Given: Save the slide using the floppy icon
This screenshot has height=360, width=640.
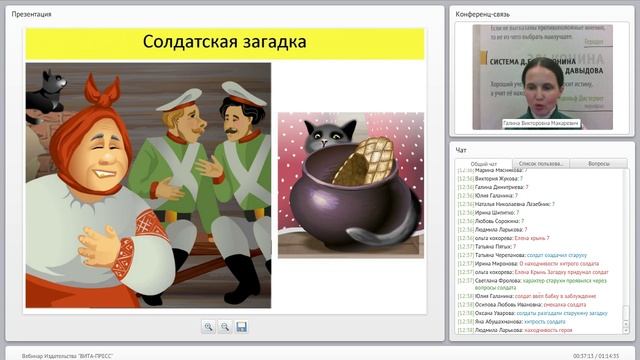Looking at the screenshot, I should pos(242,327).
